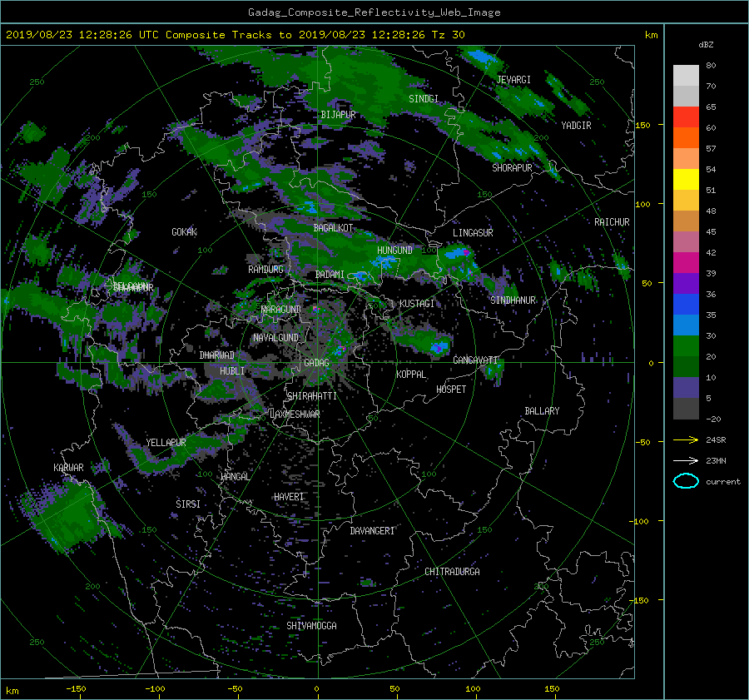Click the GOKAK label
749x700 pixels.
pos(185,232)
